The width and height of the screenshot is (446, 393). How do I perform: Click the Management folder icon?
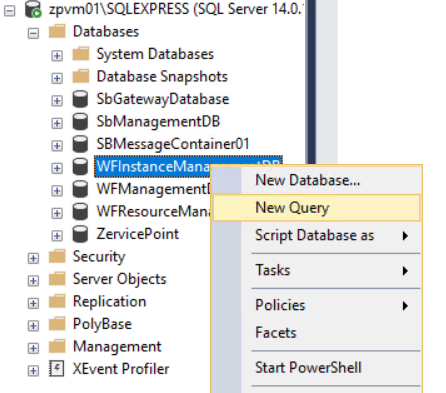pos(57,346)
